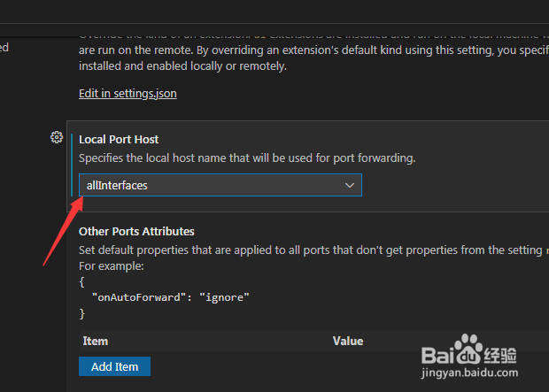
Task: Select the Item column header
Action: click(96, 341)
